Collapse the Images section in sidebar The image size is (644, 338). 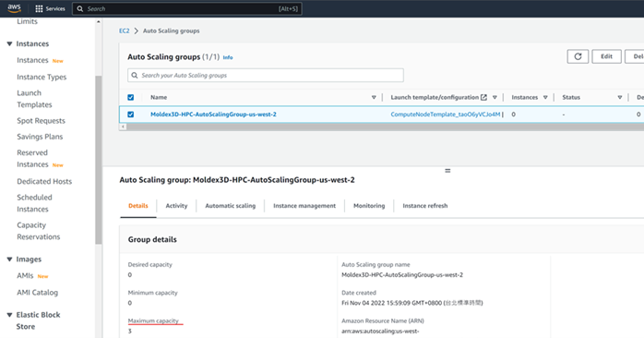pos(9,260)
